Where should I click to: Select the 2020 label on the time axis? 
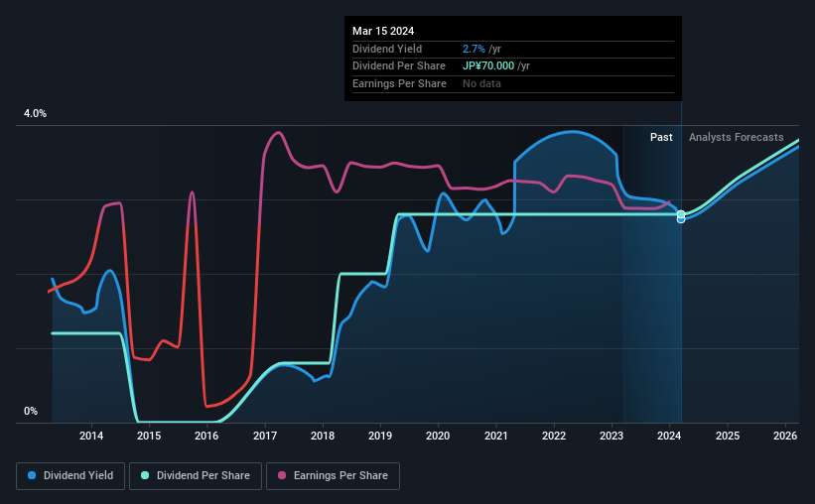(438, 436)
